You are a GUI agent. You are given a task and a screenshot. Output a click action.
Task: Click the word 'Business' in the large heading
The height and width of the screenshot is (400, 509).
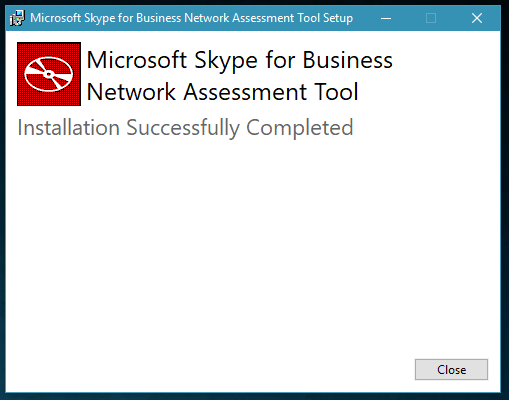click(348, 60)
